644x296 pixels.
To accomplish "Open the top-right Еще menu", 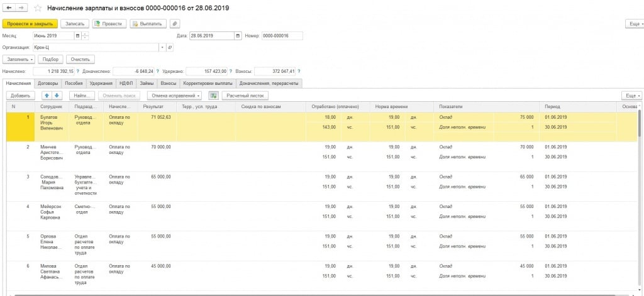I will pyautogui.click(x=633, y=23).
